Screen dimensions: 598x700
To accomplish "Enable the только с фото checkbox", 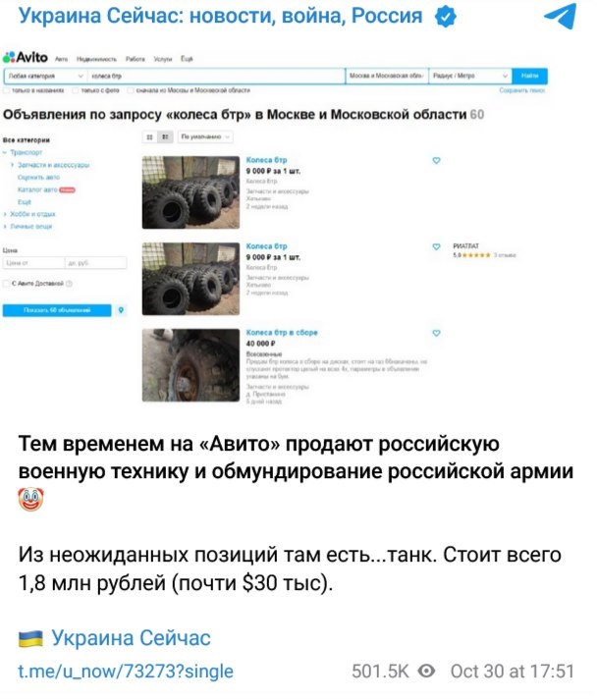I will [76, 90].
